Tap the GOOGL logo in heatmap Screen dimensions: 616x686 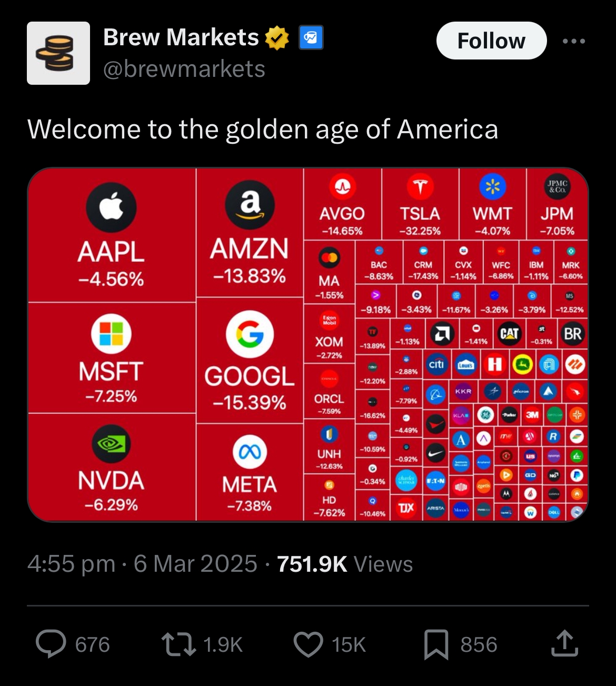250,334
